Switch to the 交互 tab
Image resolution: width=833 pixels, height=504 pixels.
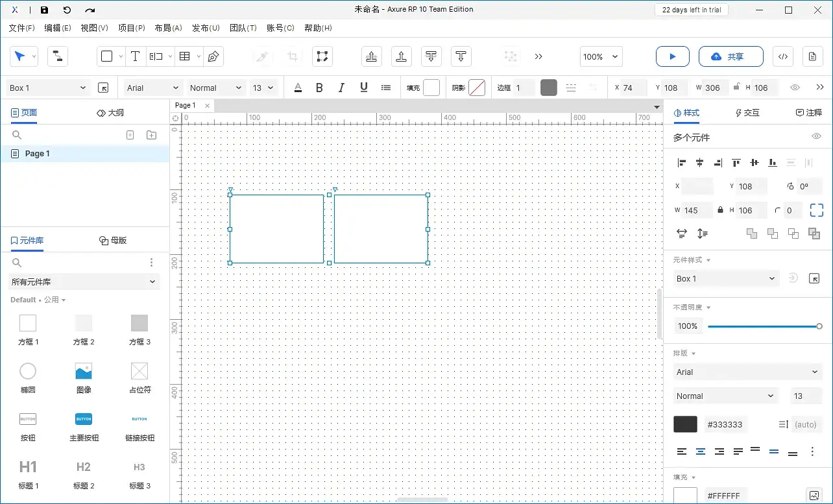(x=747, y=113)
